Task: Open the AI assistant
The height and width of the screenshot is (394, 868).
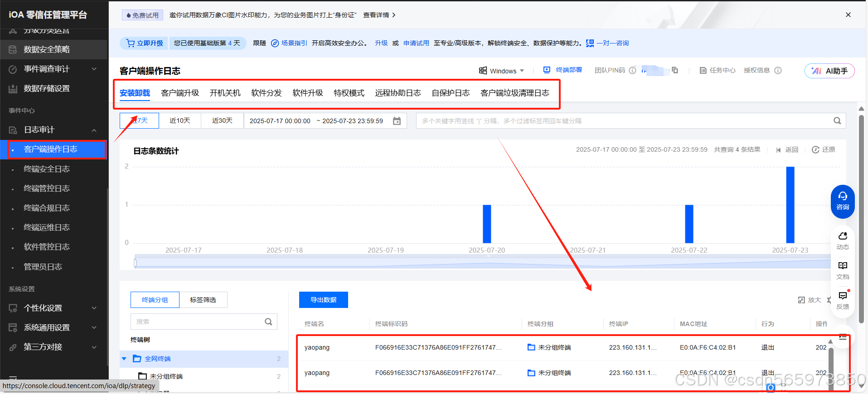Action: 829,71
